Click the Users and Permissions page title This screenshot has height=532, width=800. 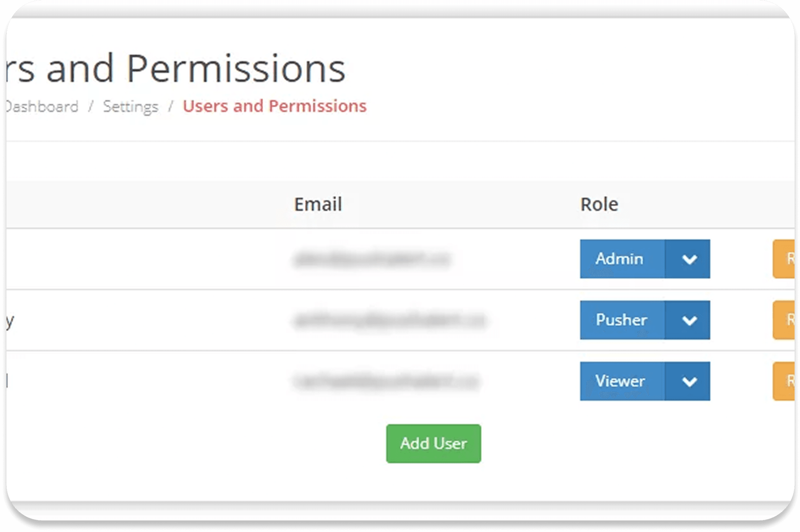coord(176,68)
